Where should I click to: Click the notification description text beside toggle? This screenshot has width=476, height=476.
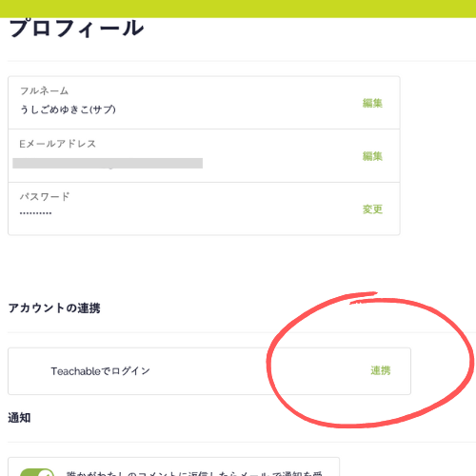[194, 473]
